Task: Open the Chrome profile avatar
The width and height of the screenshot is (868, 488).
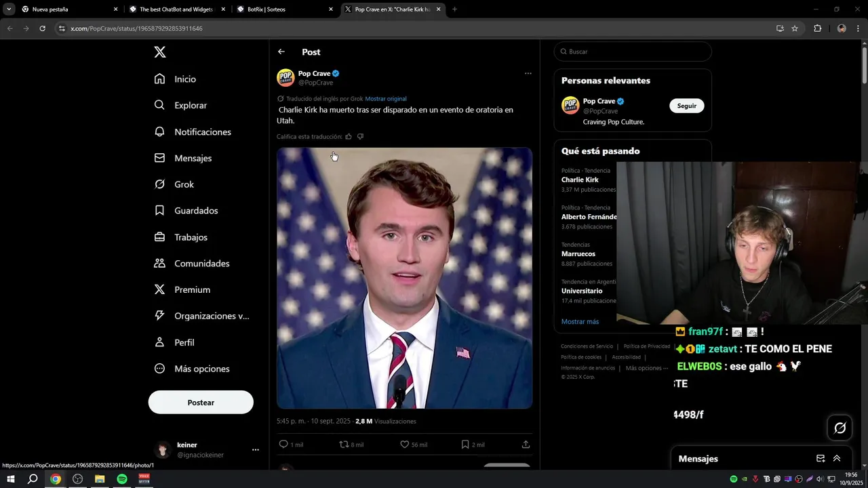Action: pos(842,28)
